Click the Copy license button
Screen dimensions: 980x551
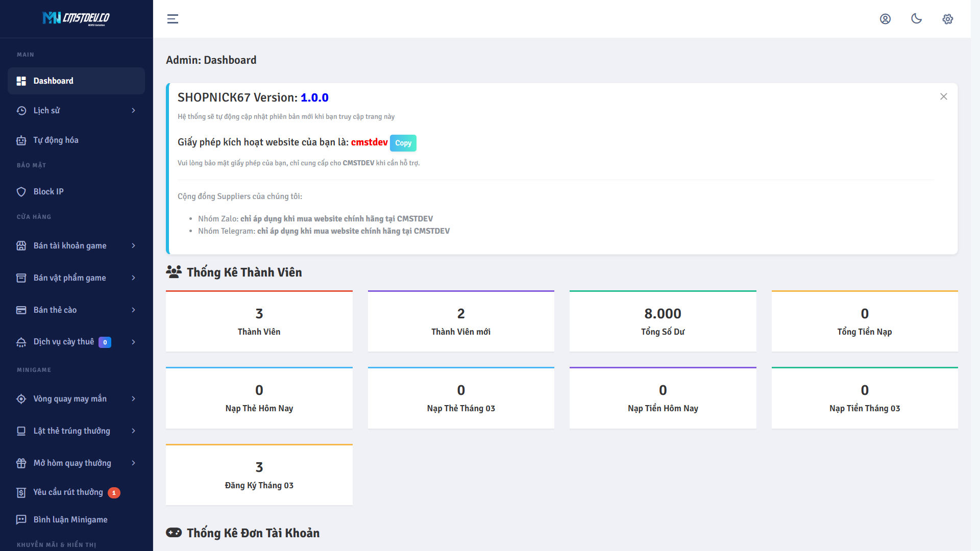click(x=403, y=143)
